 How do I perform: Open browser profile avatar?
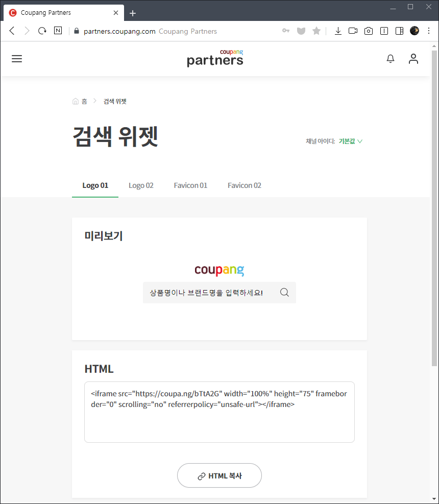pyautogui.click(x=414, y=31)
